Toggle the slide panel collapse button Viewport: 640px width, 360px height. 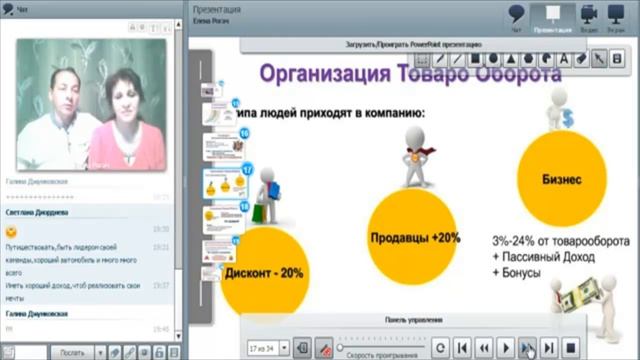(302, 348)
